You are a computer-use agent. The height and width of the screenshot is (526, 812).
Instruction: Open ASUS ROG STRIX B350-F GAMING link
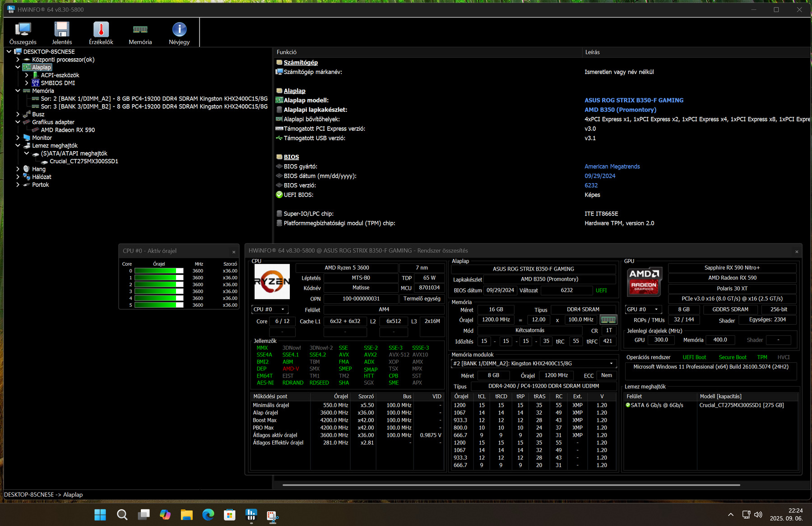pyautogui.click(x=634, y=100)
